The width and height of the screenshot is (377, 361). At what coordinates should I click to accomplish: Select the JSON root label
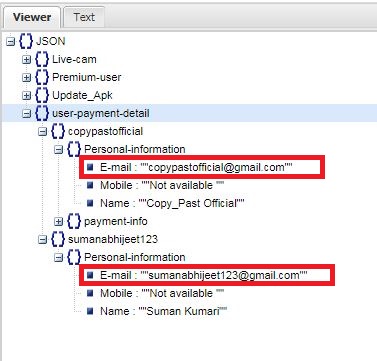pyautogui.click(x=50, y=41)
